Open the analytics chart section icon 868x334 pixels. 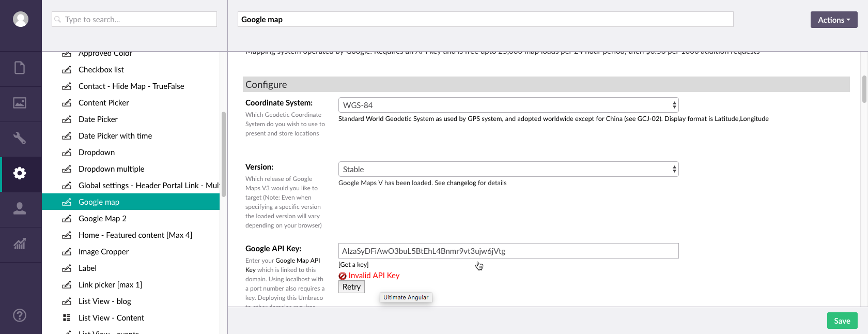[x=20, y=244]
